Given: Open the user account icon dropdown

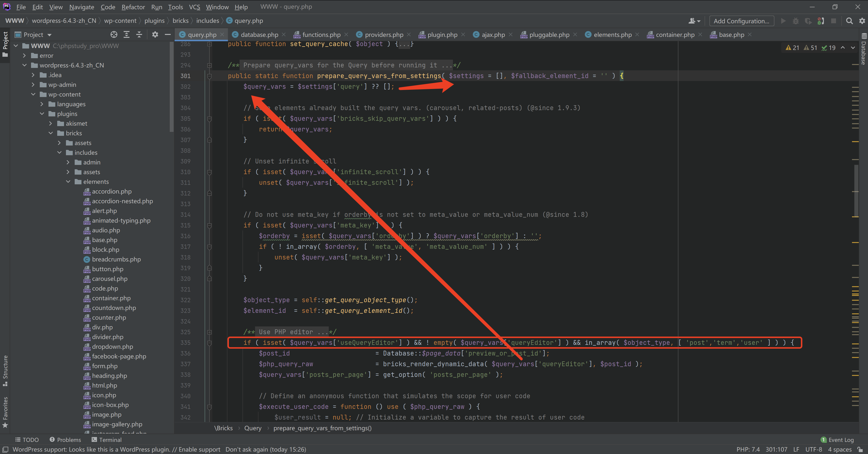Looking at the screenshot, I should (x=694, y=21).
